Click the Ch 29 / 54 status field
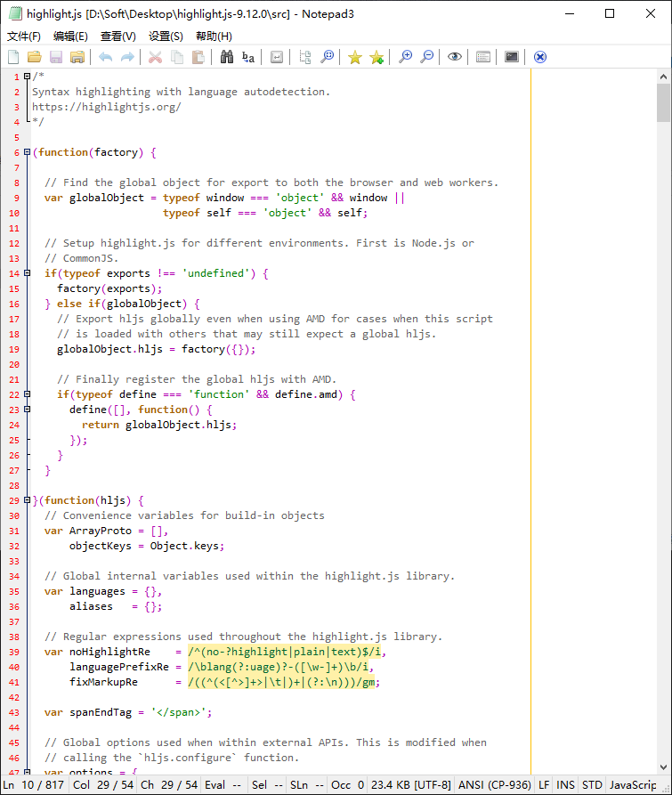 (169, 785)
